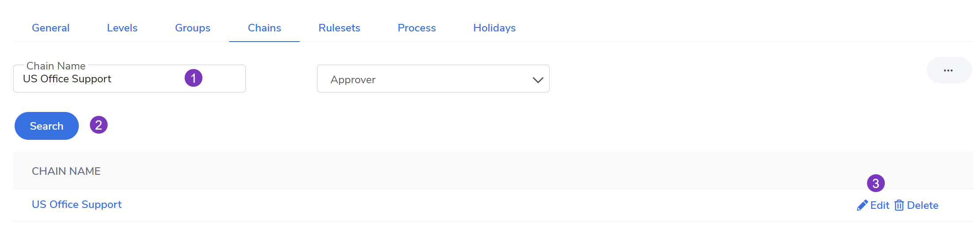Click the purple step 3 badge

click(875, 183)
